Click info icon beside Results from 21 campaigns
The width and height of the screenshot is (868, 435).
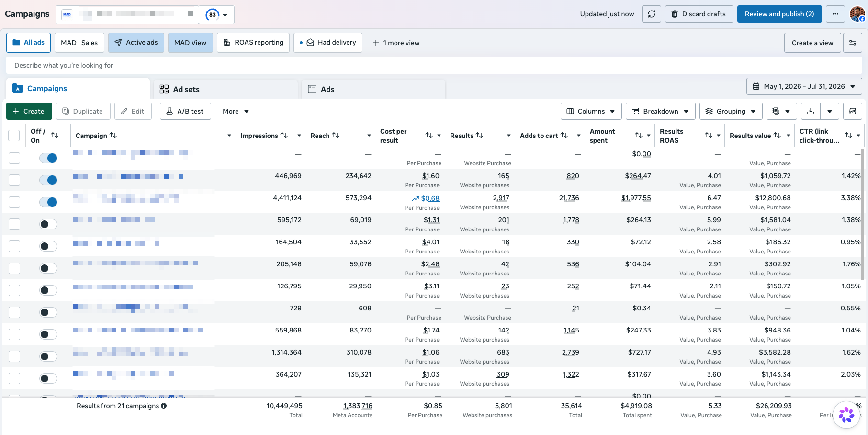pyautogui.click(x=164, y=406)
